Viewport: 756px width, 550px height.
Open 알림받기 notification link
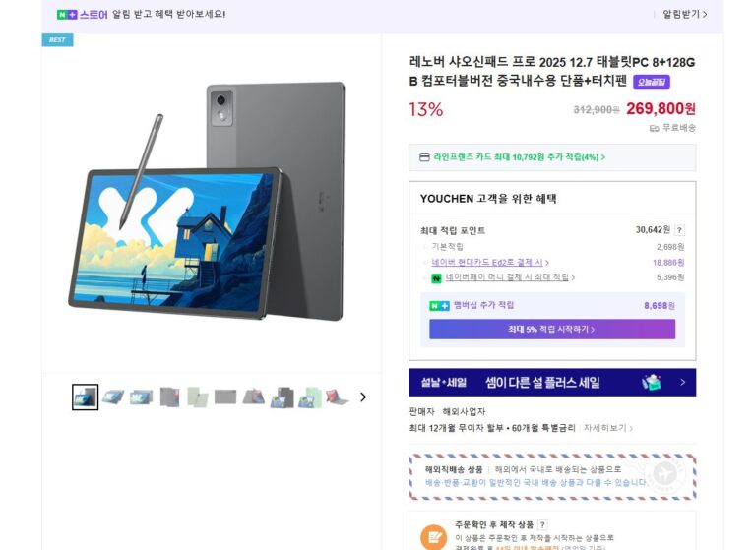pyautogui.click(x=685, y=14)
